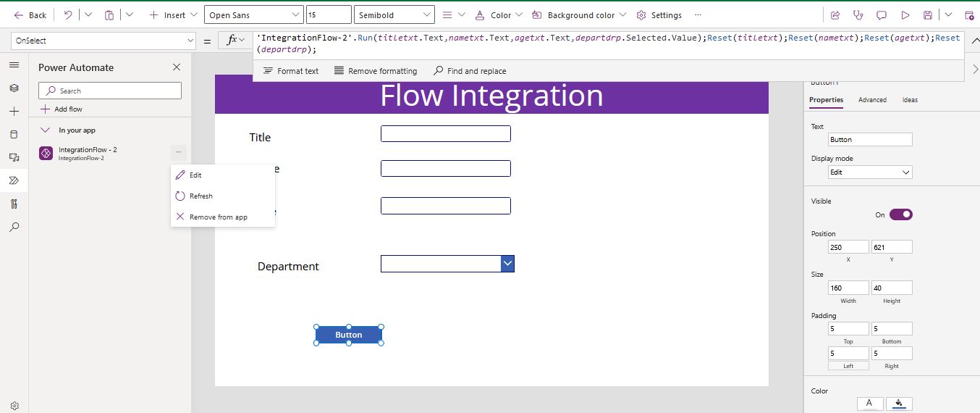
Task: Collapse the 'In your app' section
Action: [46, 130]
